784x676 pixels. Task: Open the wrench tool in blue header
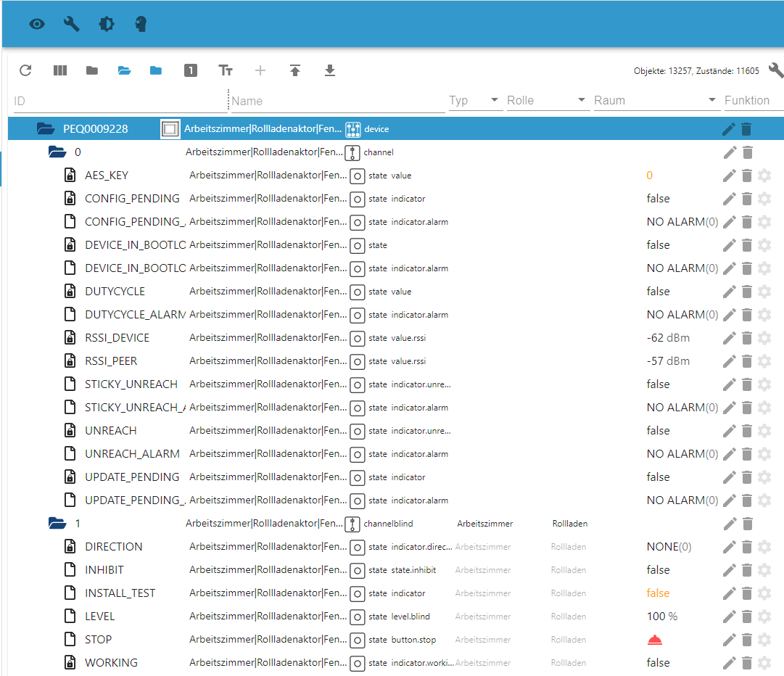click(x=72, y=24)
